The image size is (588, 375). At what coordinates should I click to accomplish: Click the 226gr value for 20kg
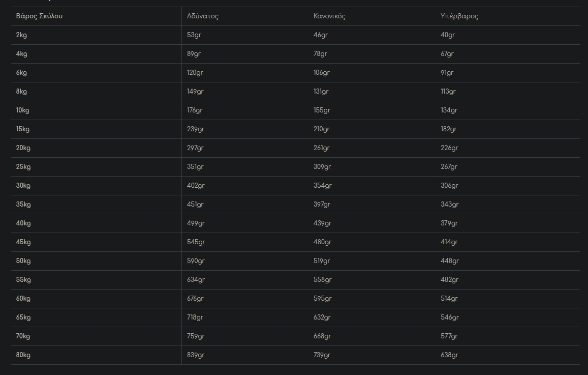449,148
